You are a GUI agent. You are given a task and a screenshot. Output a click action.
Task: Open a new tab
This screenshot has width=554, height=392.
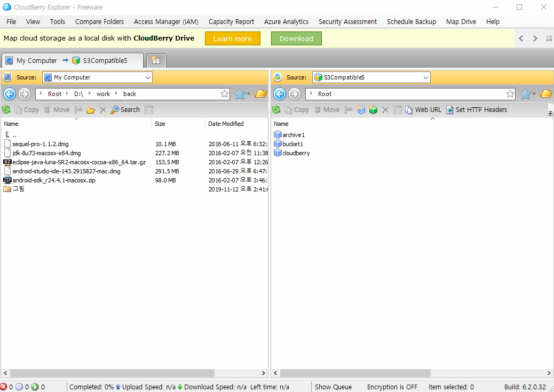tap(156, 60)
